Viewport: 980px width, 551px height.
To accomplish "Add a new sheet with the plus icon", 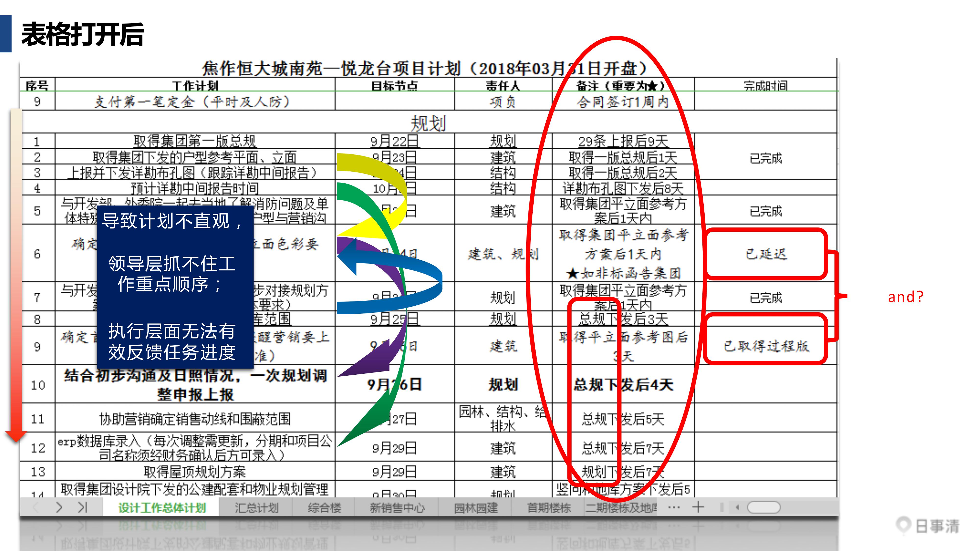I will click(698, 507).
